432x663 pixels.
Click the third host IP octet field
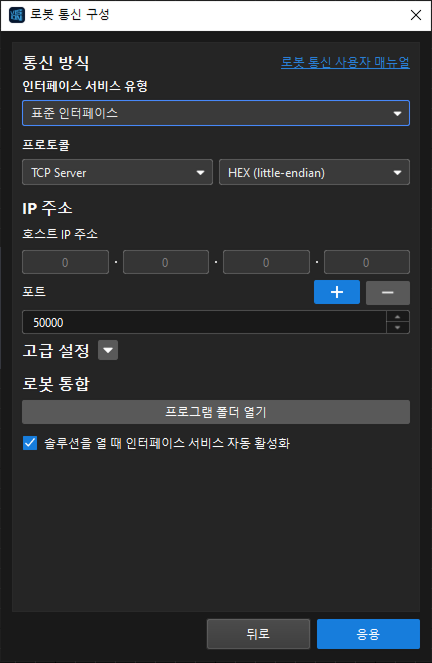[266, 262]
